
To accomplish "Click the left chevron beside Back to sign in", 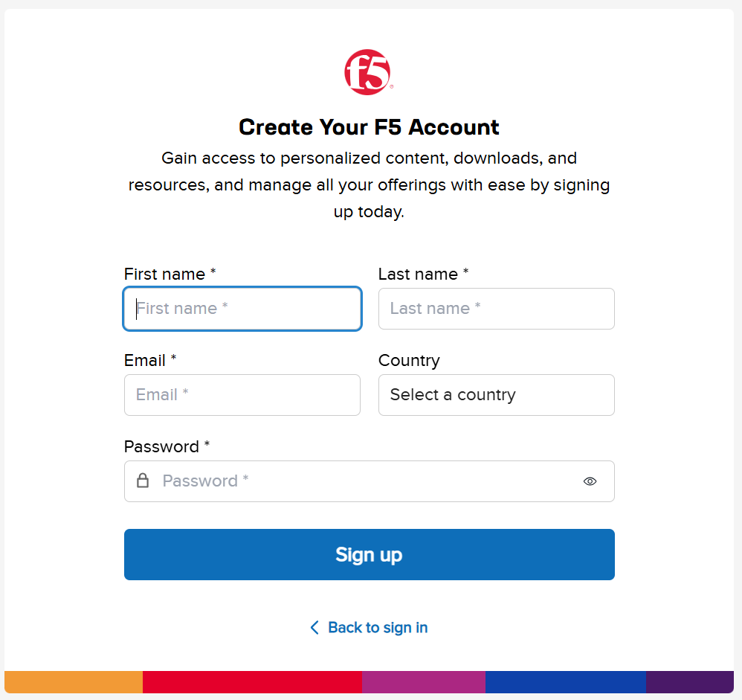I will [x=314, y=628].
